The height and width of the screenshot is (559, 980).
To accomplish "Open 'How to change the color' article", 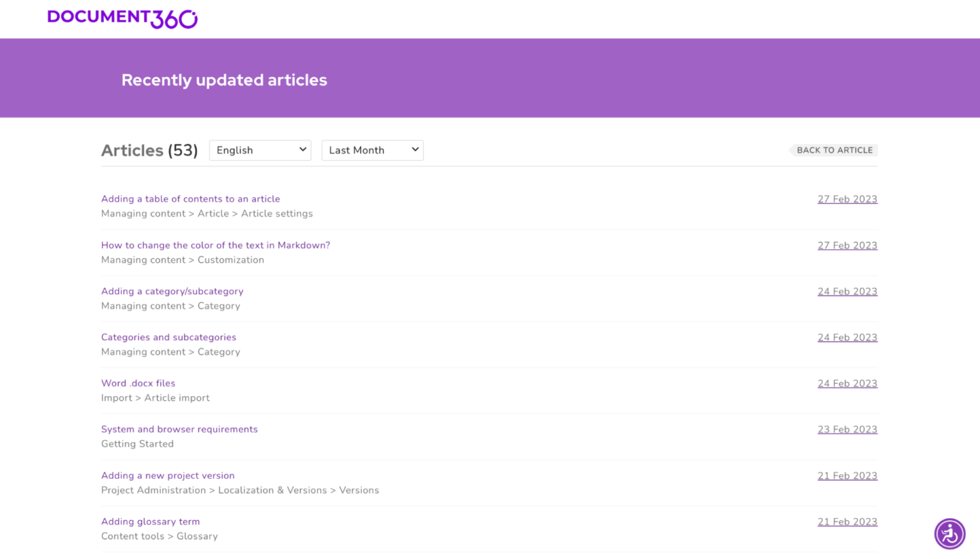I will pos(215,245).
